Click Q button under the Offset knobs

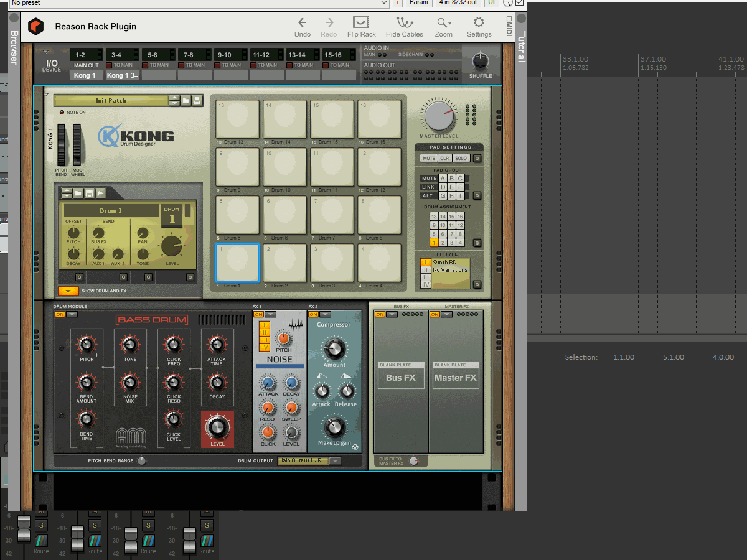pos(79,277)
